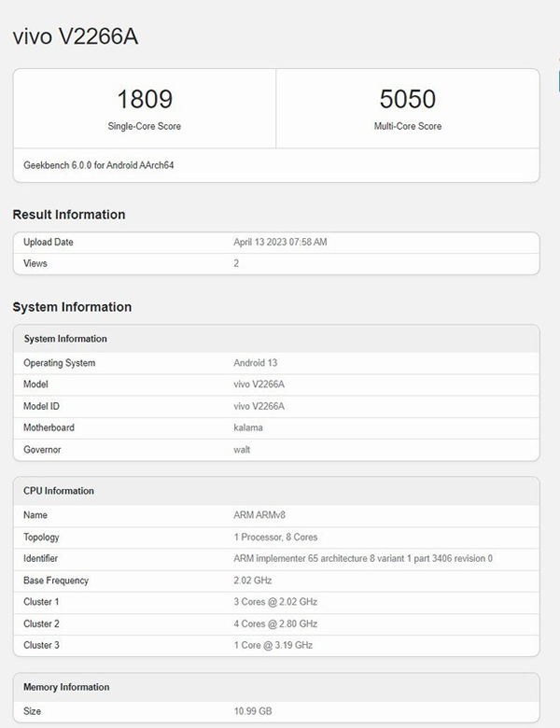This screenshot has height=728, width=560.
Task: Select Cluster 3 value 1 Core @ 3.19 GHz
Action: click(x=273, y=645)
